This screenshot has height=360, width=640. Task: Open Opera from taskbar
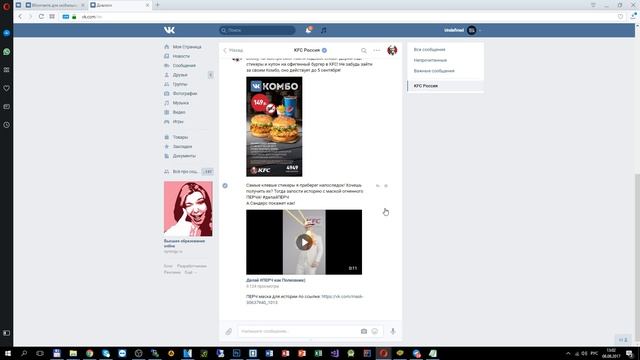pyautogui.click(x=383, y=353)
